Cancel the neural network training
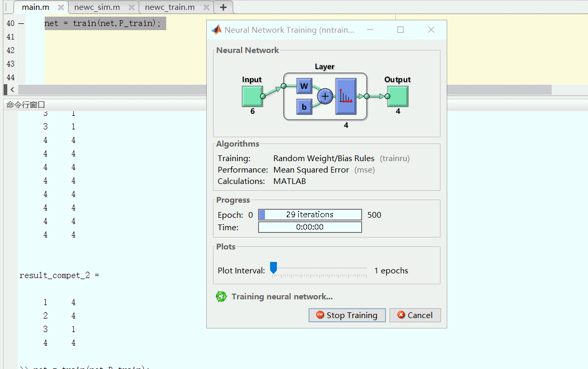This screenshot has height=369, width=588. point(415,315)
